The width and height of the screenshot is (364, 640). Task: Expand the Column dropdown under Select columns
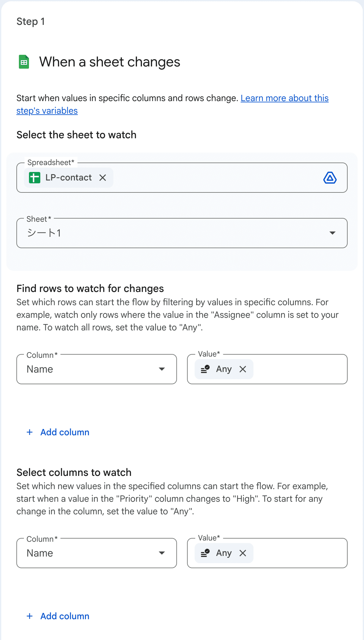click(x=96, y=553)
